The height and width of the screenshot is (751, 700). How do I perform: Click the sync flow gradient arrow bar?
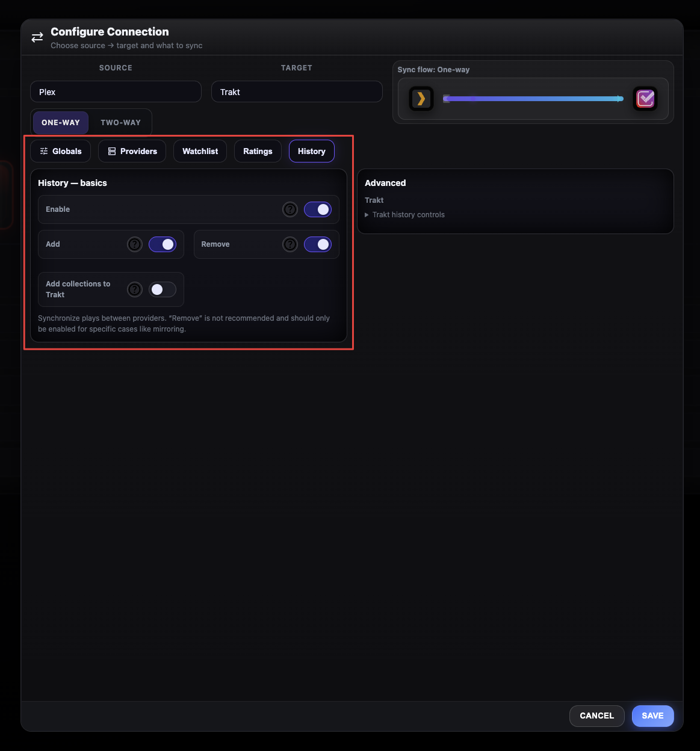pos(533,99)
